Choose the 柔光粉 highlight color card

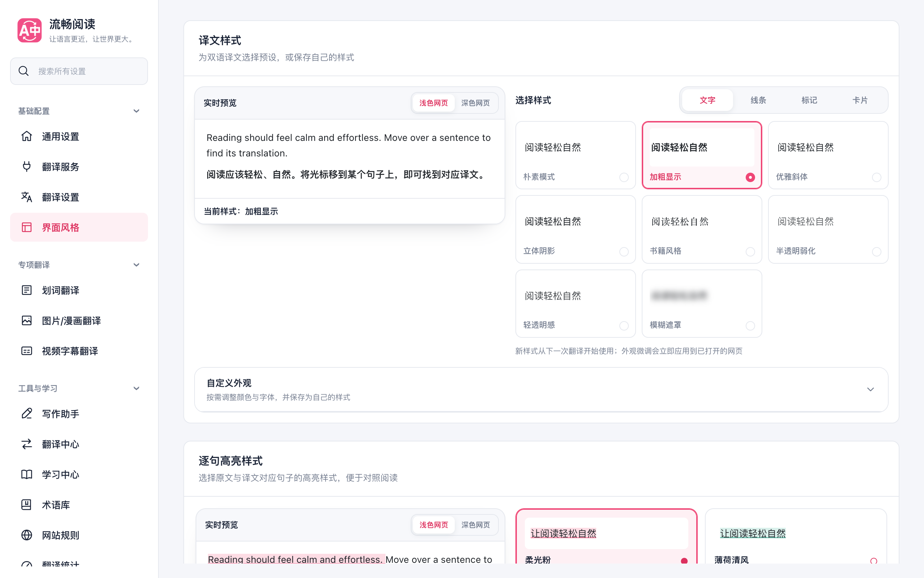(x=606, y=537)
